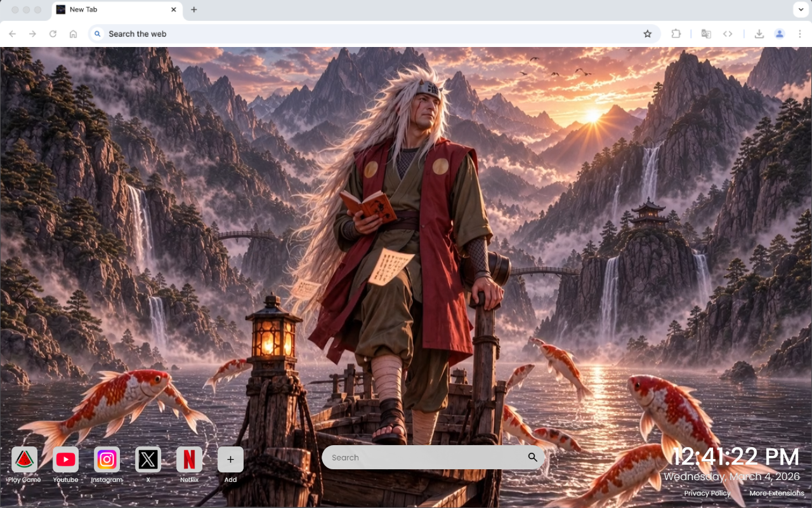Select the New Tab tab
This screenshot has height=508, width=812.
(x=116, y=10)
